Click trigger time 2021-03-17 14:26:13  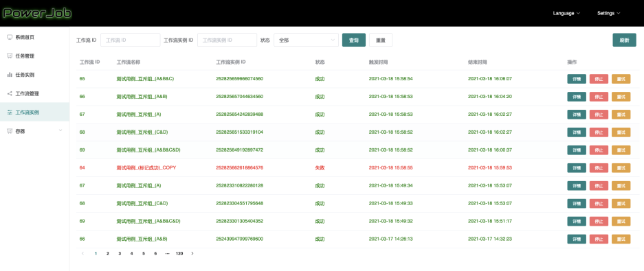390,239
